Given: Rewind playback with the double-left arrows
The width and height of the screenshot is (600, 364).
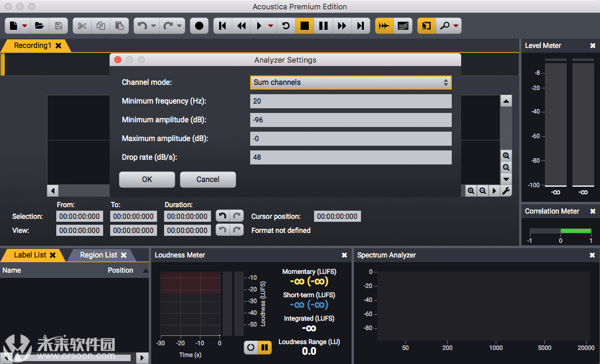Looking at the screenshot, I should [x=241, y=26].
